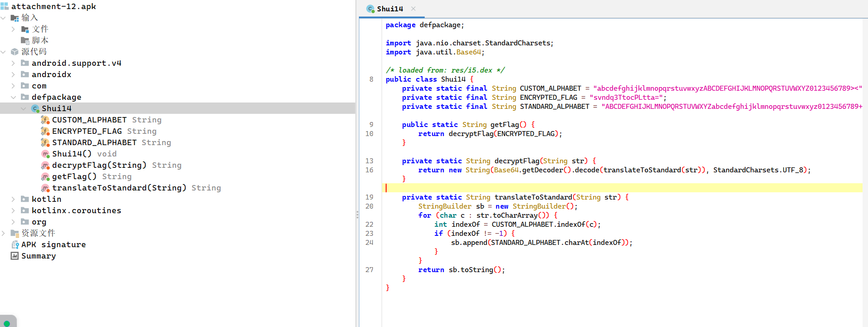Click the 脚本 folder icon
Image resolution: width=868 pixels, height=327 pixels.
(x=25, y=41)
